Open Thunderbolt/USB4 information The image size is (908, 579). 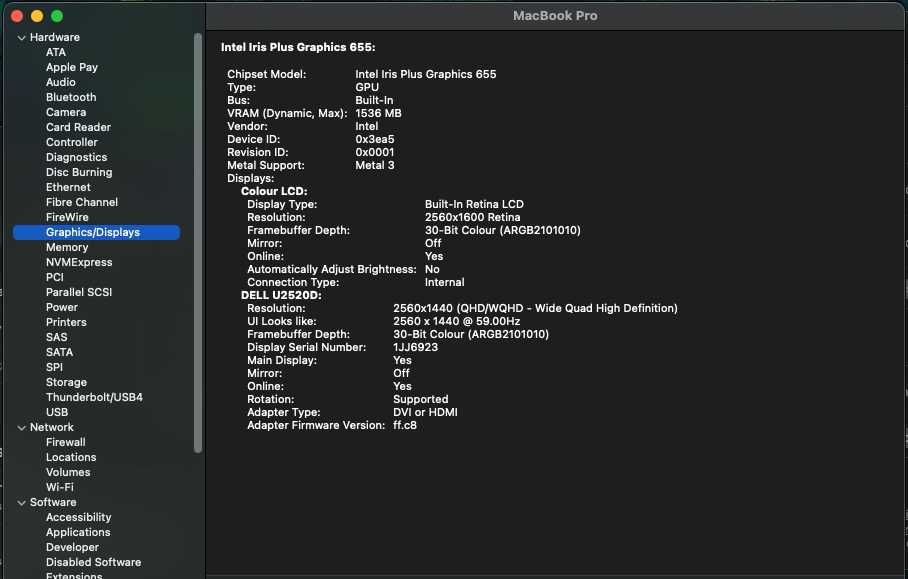pos(94,398)
